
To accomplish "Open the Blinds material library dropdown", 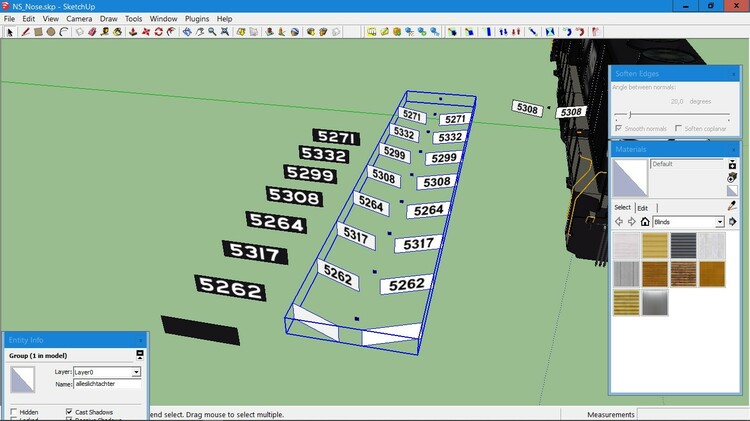I will coord(719,222).
